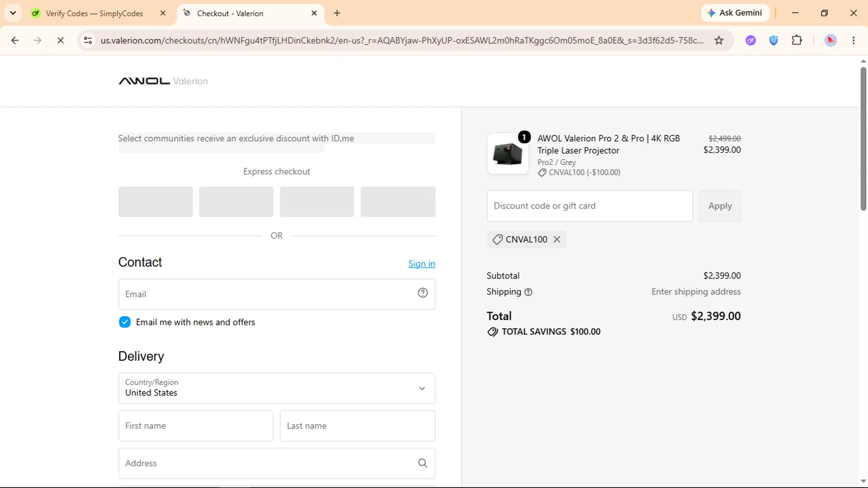The height and width of the screenshot is (488, 868).
Task: Close the Verify Codes — SimplyCodes tab
Action: [163, 13]
